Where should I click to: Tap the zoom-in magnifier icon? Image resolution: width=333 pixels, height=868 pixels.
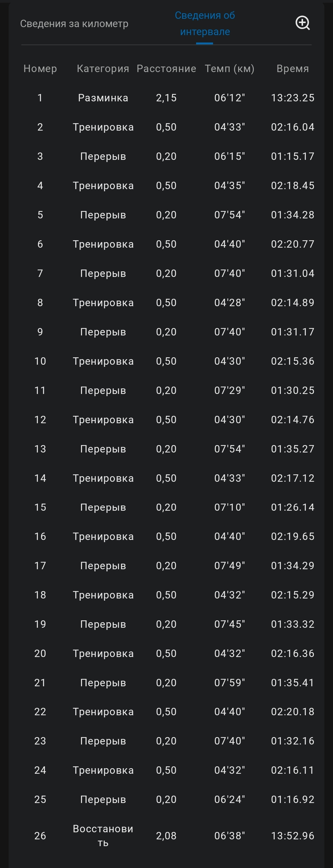coord(303,23)
